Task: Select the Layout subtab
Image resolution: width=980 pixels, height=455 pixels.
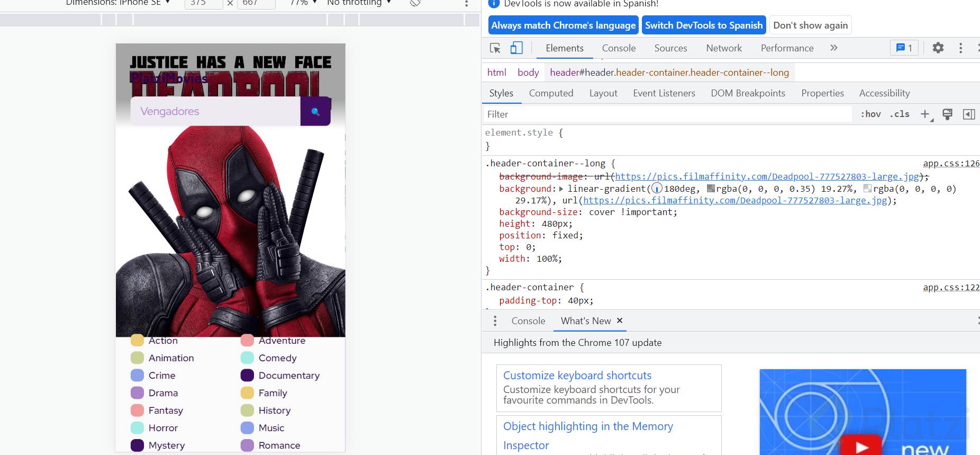Action: coord(603,93)
